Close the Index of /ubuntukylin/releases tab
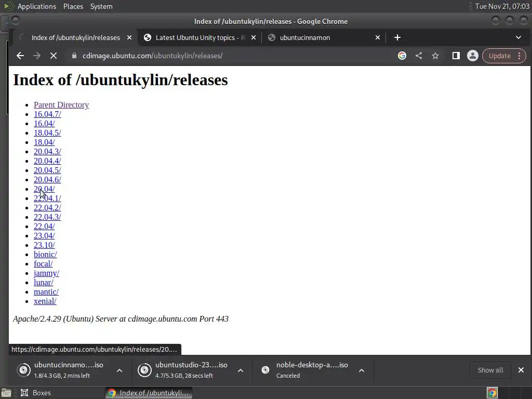Image resolution: width=532 pixels, height=399 pixels. 129,37
